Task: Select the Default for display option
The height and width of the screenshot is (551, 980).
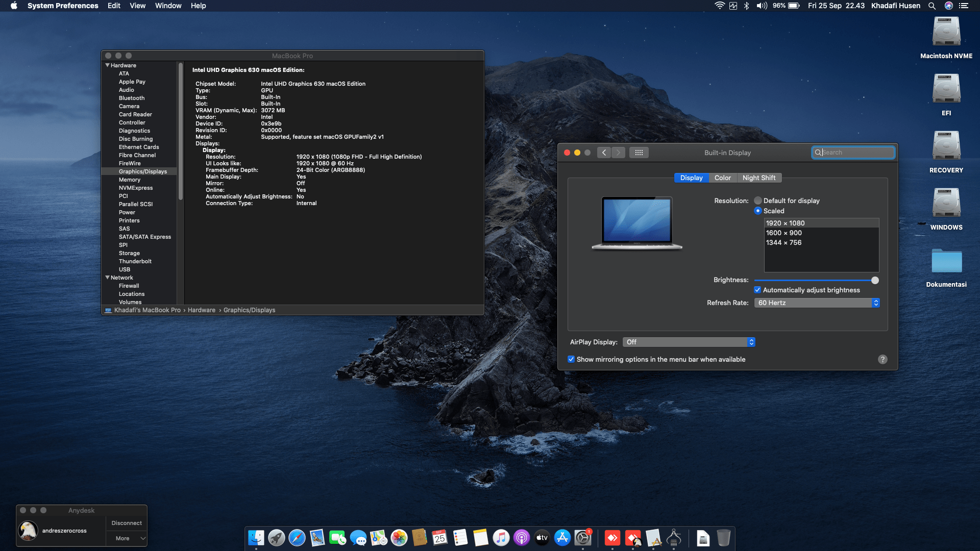Action: pos(758,201)
